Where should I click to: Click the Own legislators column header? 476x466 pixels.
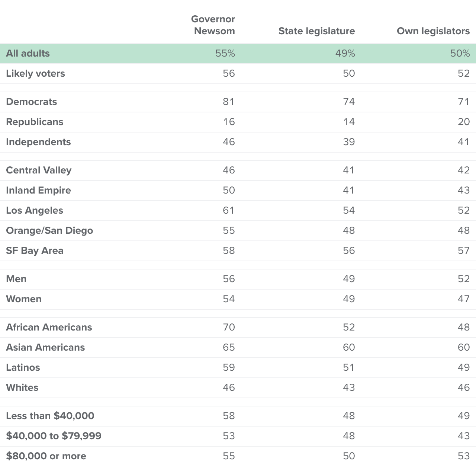pos(433,31)
